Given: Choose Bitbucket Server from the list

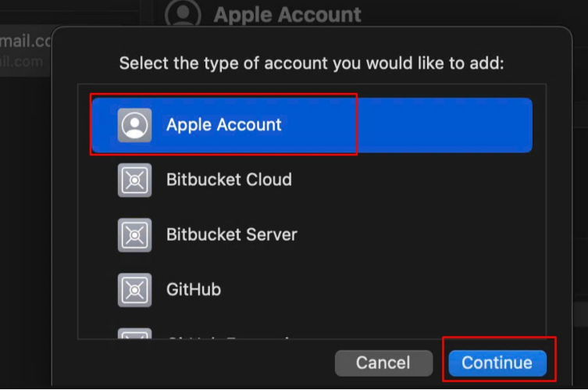Looking at the screenshot, I should pos(231,234).
